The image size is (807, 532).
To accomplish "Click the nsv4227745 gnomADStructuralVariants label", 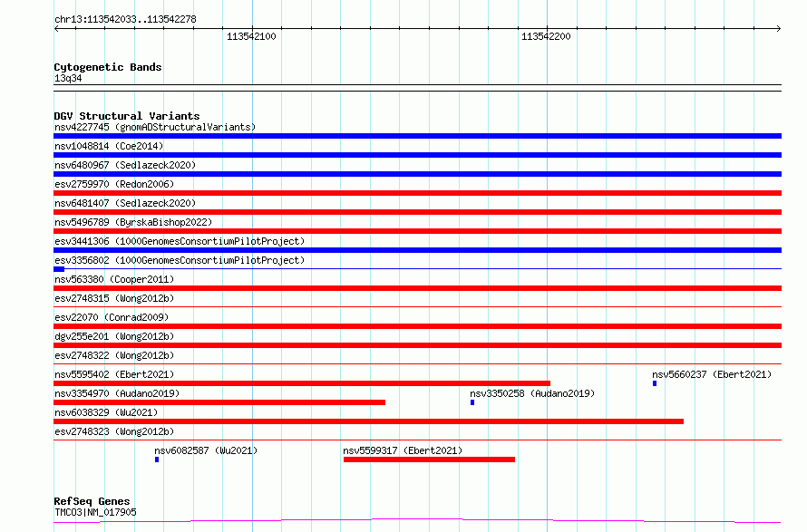I will pyautogui.click(x=155, y=127).
